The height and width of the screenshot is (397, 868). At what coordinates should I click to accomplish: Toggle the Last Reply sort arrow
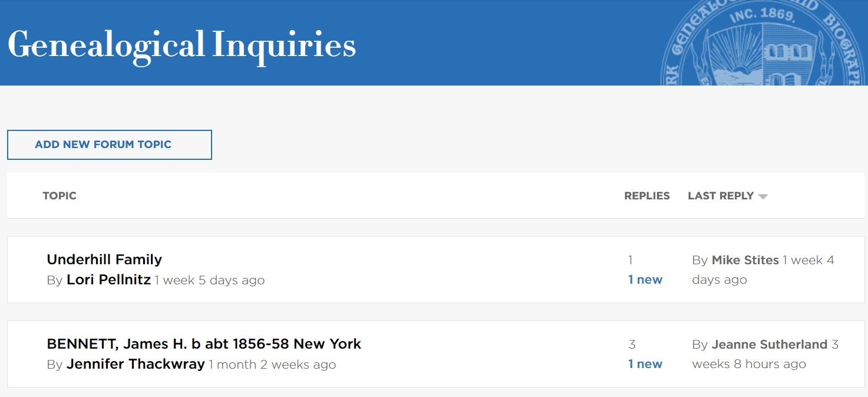tap(763, 196)
